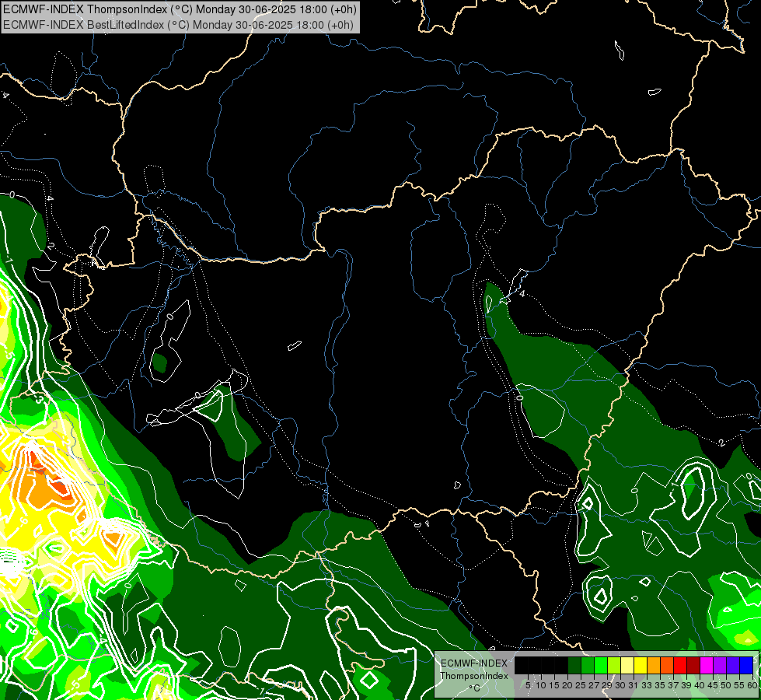761x700 pixels.
Task: Click the legend scale value 35
Action: coord(660,685)
